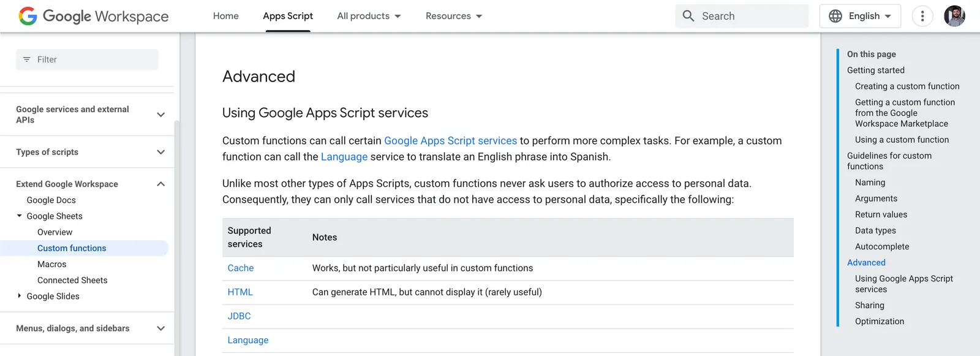The height and width of the screenshot is (356, 980).
Task: Open the Google Apps Script services link
Action: (x=450, y=141)
